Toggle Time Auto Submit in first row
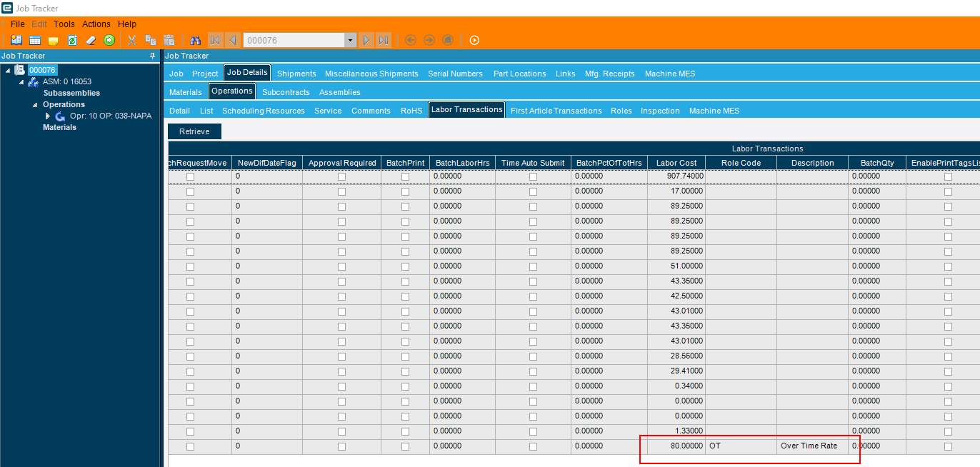This screenshot has height=467, width=980. 533,176
